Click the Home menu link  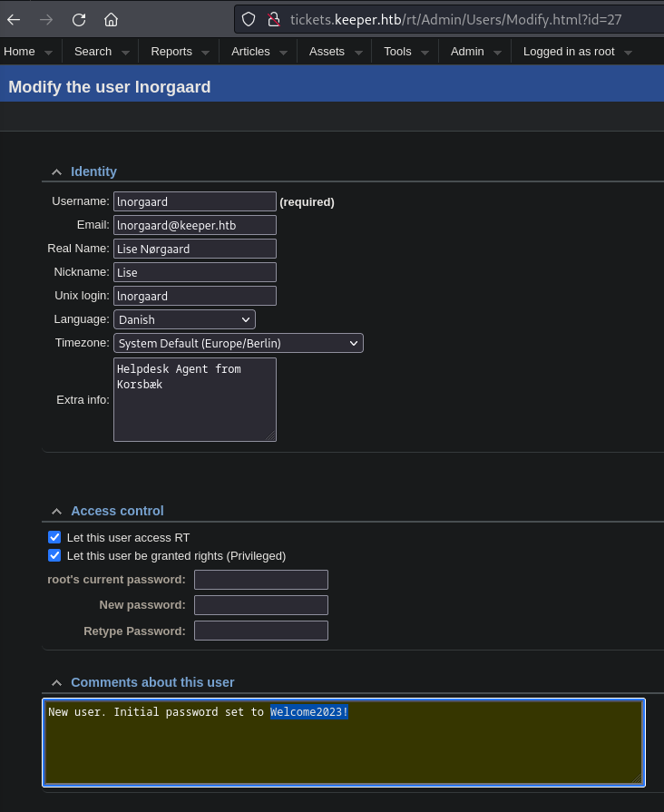click(20, 52)
